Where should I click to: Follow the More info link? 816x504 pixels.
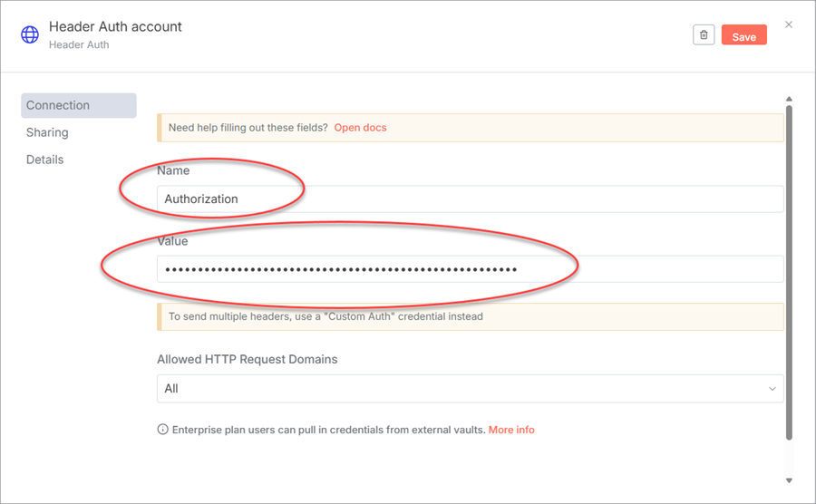(511, 430)
